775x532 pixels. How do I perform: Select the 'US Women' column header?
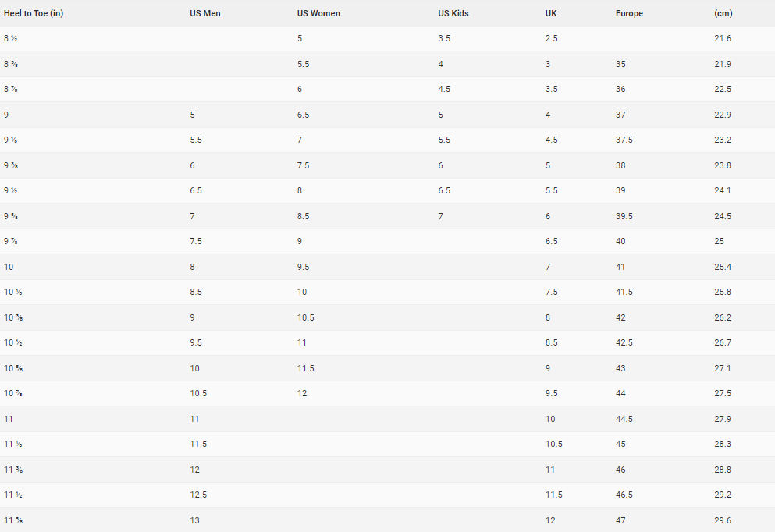click(x=318, y=13)
